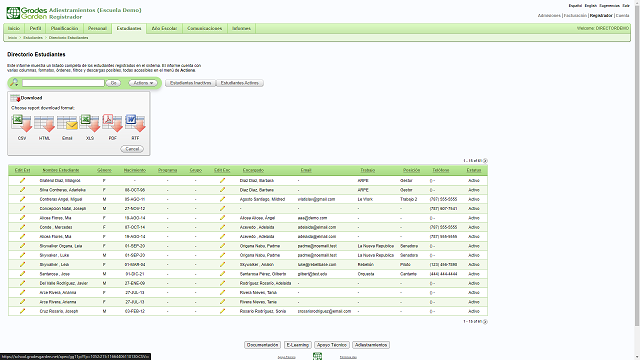Click the magnifier search icon
The width and height of the screenshot is (640, 360).
(x=14, y=82)
